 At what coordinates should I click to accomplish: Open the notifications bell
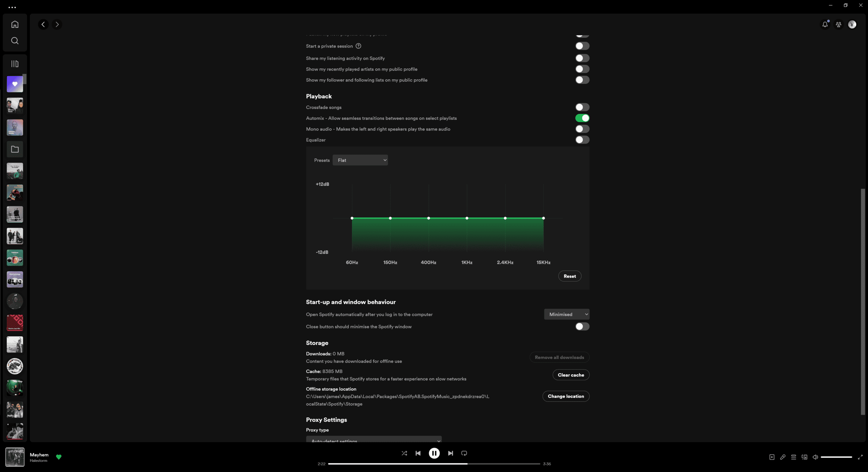click(x=825, y=24)
